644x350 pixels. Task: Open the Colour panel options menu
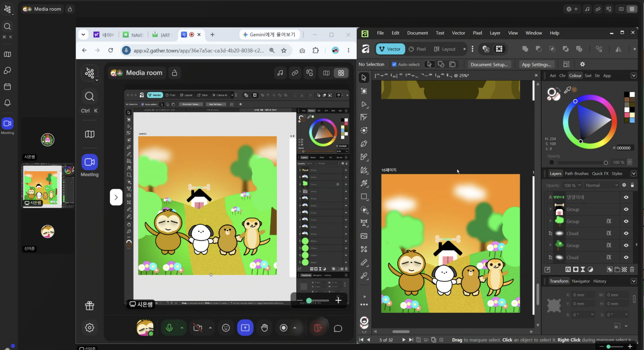tap(634, 76)
